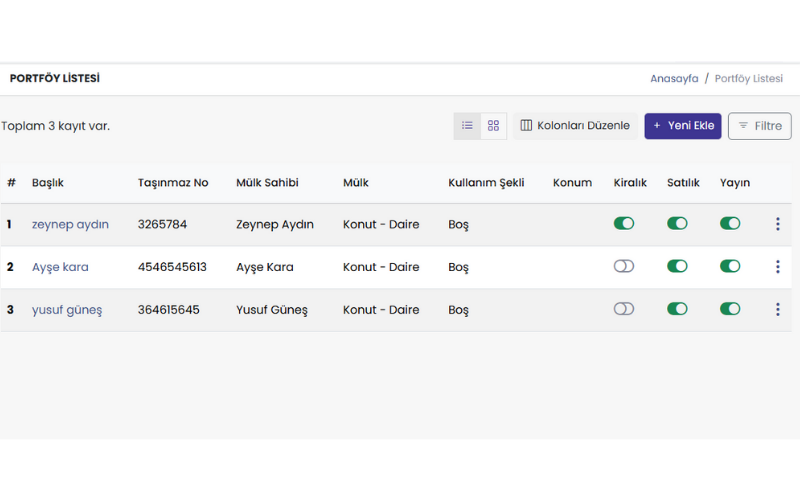Switch to list view layout icon
The height and width of the screenshot is (500, 800).
[x=467, y=126]
